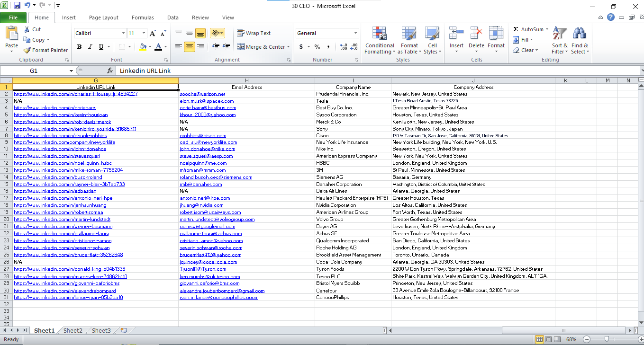
Task: Click the Undo arrow icon
Action: point(27,6)
